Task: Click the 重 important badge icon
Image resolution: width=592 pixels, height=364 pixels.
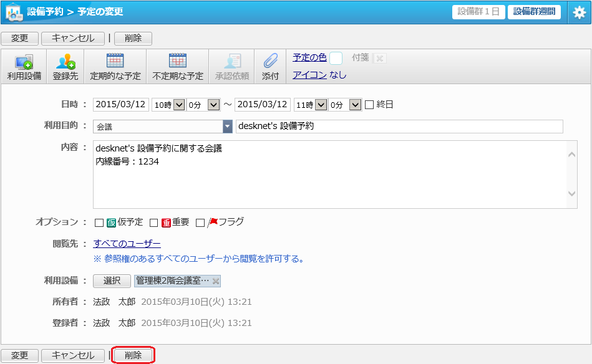Action: [166, 223]
